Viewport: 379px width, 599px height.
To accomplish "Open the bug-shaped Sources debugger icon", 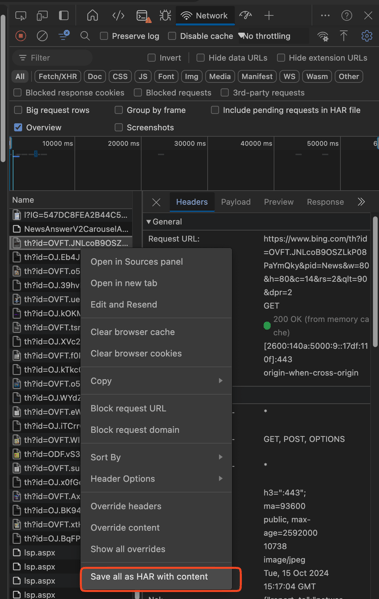I will [165, 15].
